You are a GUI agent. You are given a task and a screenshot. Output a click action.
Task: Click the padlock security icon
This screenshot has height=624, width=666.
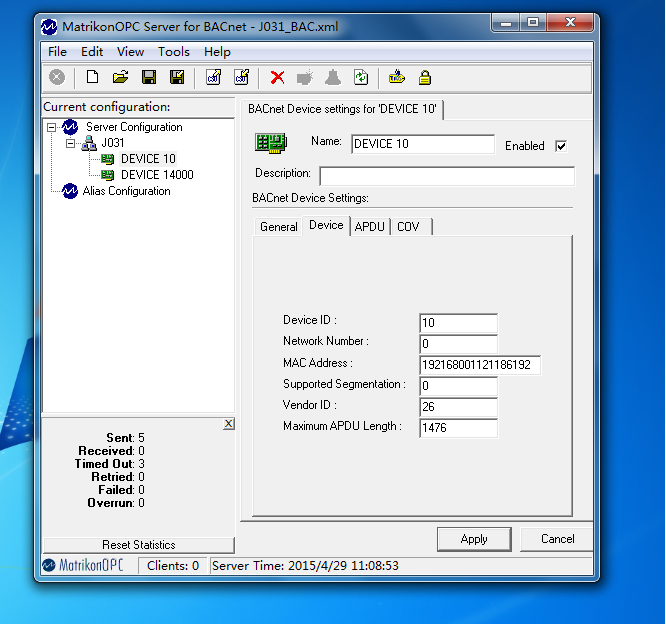[425, 78]
